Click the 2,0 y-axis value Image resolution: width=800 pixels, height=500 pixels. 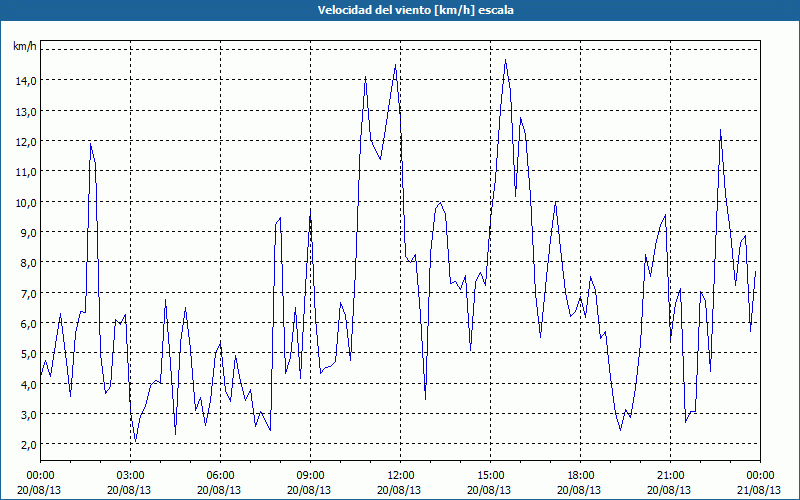coord(28,444)
